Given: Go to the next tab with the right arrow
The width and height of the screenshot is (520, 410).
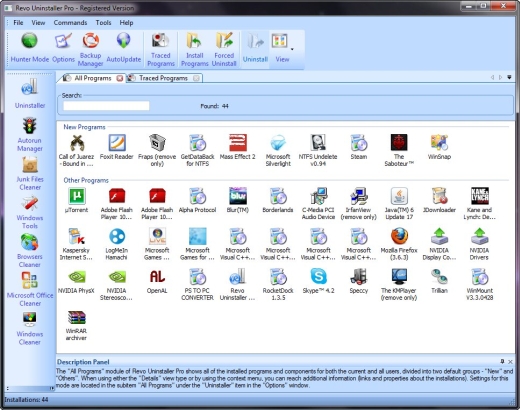Looking at the screenshot, I should [500, 77].
